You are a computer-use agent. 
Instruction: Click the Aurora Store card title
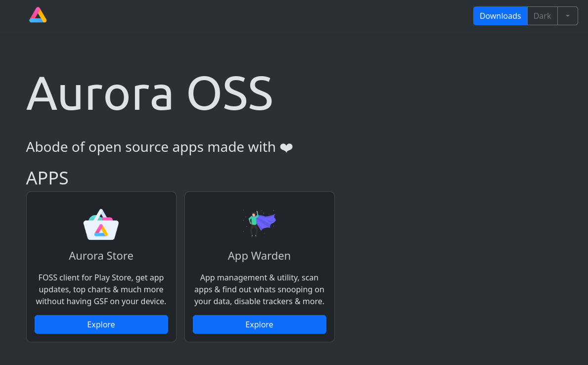[x=101, y=256]
